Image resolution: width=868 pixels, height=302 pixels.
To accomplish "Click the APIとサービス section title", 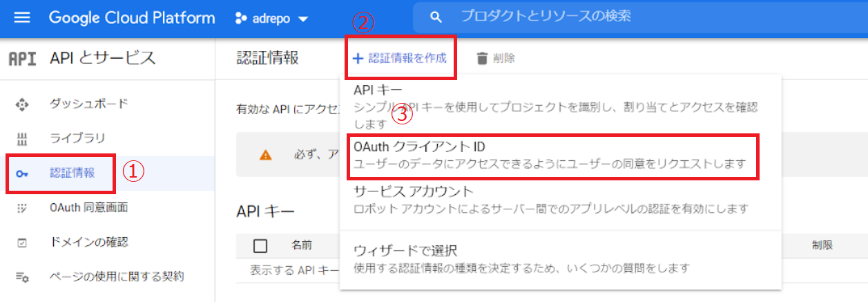I will (x=103, y=59).
